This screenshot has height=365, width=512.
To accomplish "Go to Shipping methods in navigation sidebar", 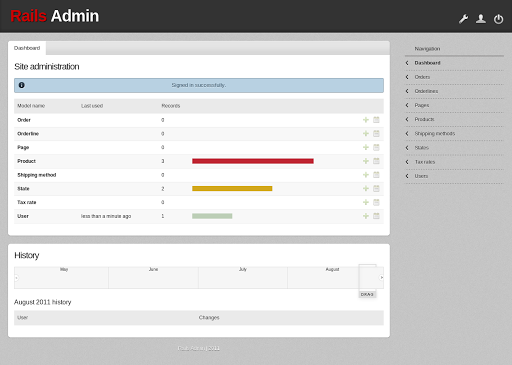I will click(435, 133).
